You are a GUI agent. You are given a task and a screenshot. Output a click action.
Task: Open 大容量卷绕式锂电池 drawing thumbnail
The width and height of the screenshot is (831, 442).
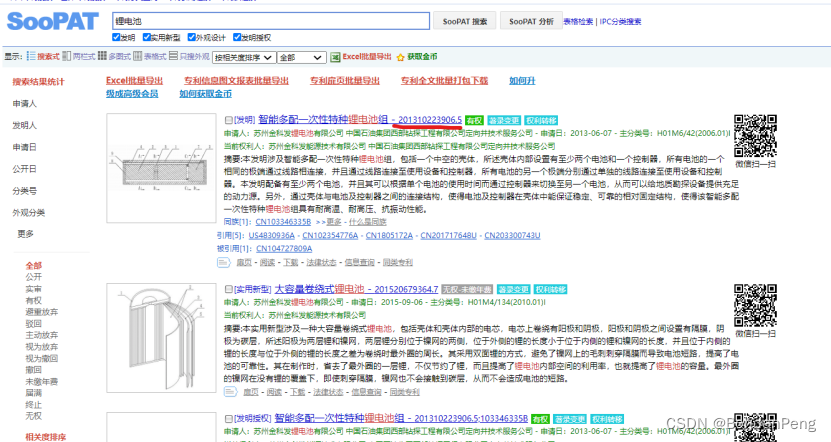click(161, 338)
